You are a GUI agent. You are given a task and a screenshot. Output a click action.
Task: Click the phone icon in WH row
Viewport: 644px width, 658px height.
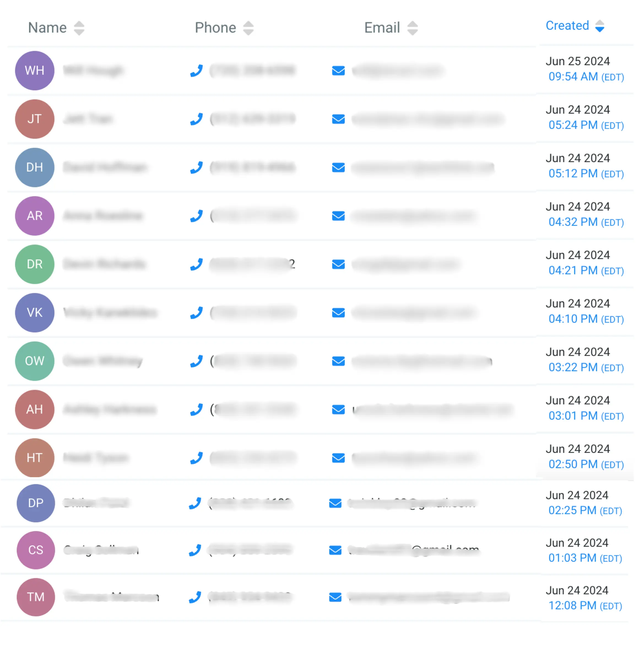point(196,71)
